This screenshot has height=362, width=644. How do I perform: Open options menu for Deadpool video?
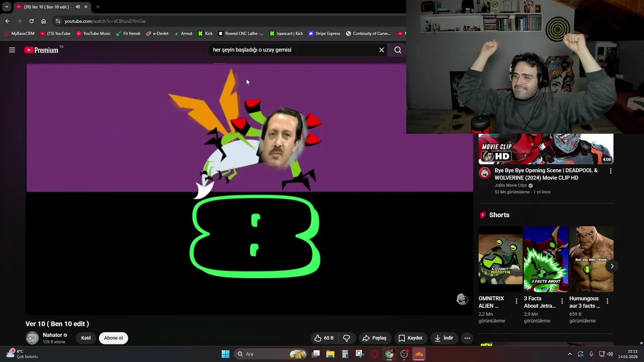[610, 171]
